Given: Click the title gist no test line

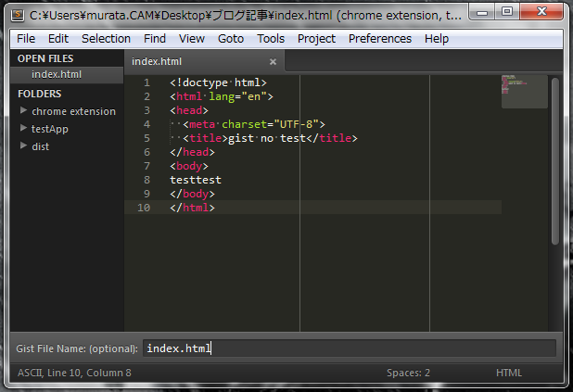Looking at the screenshot, I should (x=270, y=138).
